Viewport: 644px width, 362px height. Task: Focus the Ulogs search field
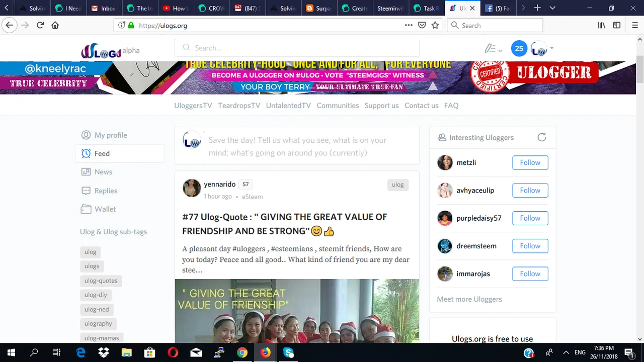tap(297, 48)
